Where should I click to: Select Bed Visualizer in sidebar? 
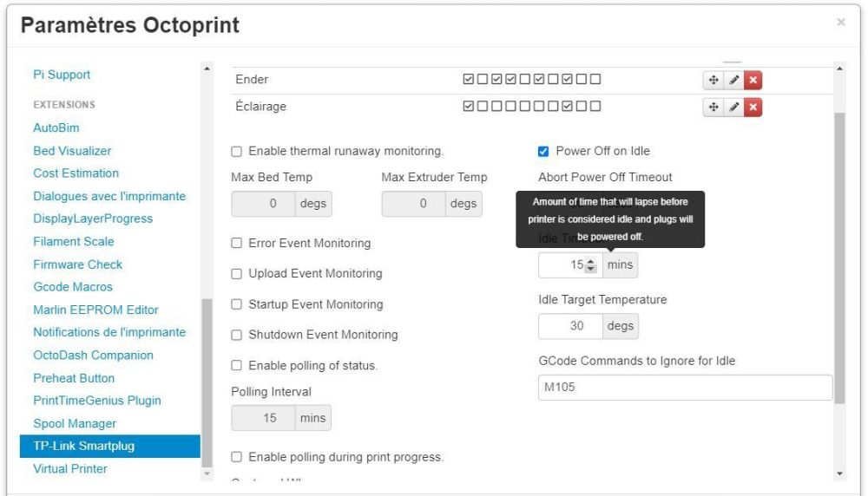click(x=72, y=151)
